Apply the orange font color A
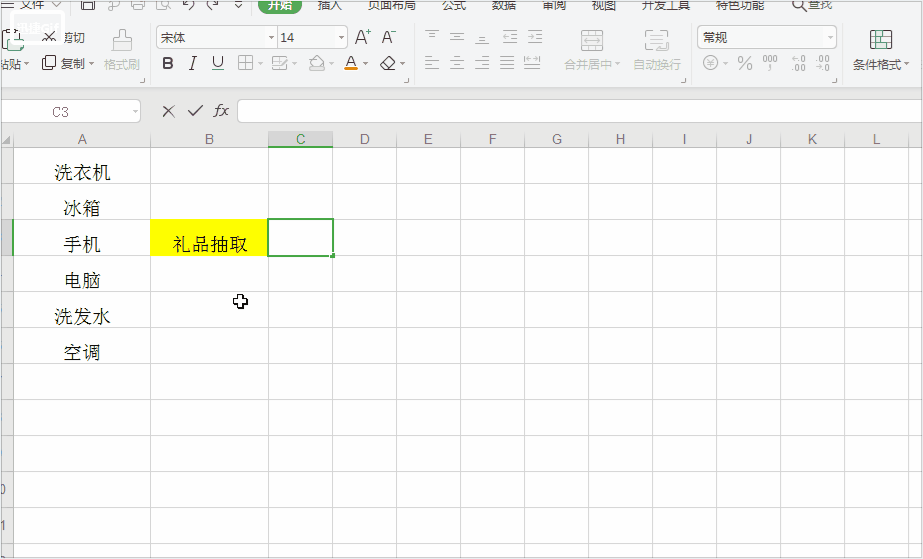 [x=351, y=63]
